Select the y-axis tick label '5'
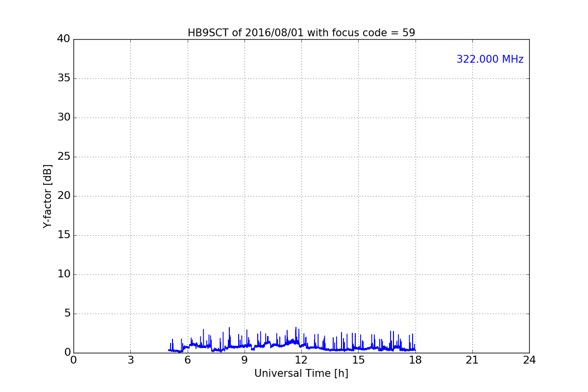Screen dimensions: 588x392 pos(67,314)
